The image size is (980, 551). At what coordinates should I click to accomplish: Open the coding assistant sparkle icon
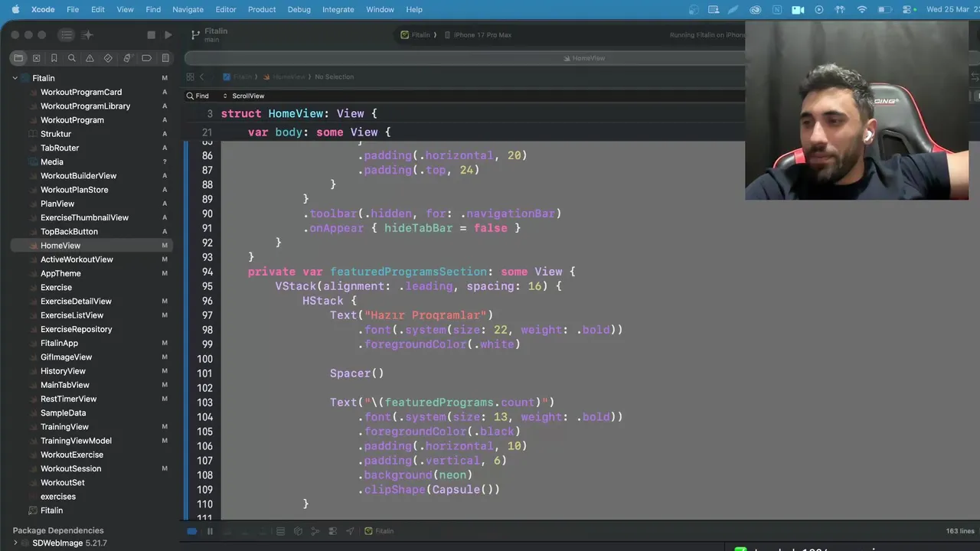(x=87, y=35)
